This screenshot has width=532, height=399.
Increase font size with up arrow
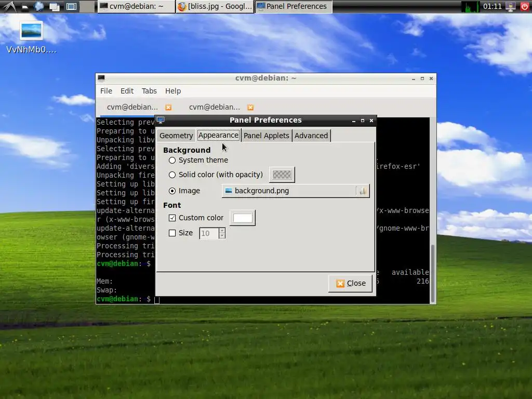tap(222, 231)
